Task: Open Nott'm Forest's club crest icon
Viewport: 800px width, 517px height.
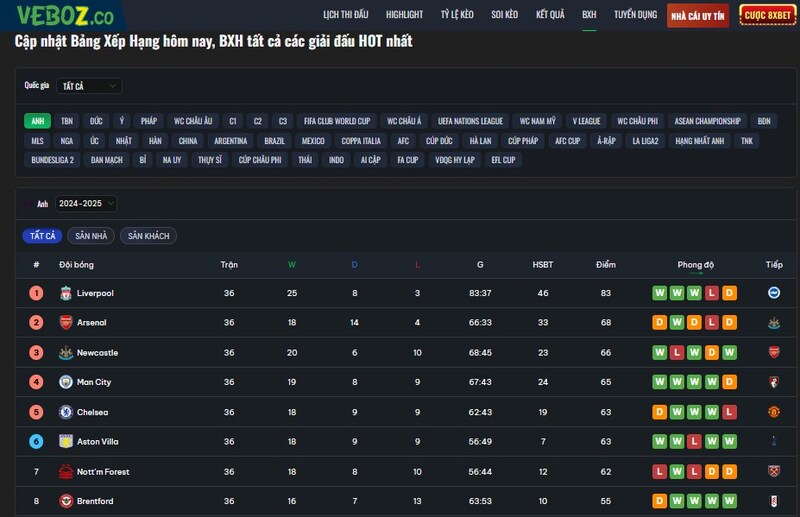Action: (66, 472)
